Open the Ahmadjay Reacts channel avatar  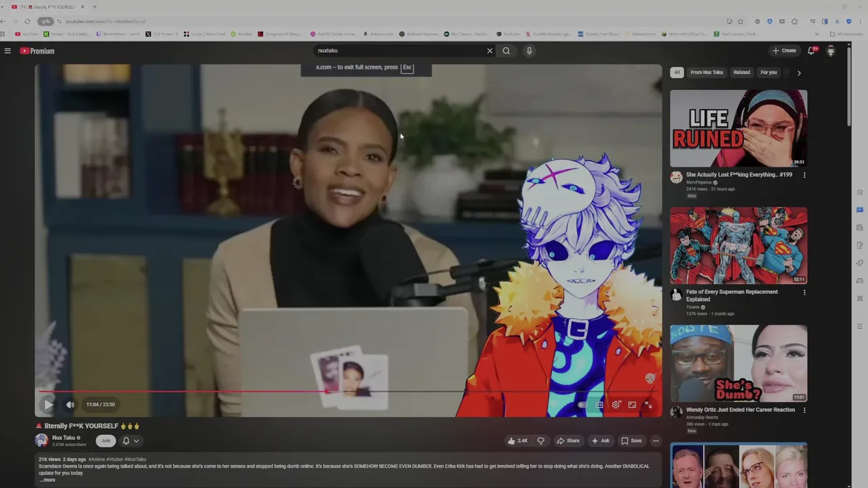(676, 412)
